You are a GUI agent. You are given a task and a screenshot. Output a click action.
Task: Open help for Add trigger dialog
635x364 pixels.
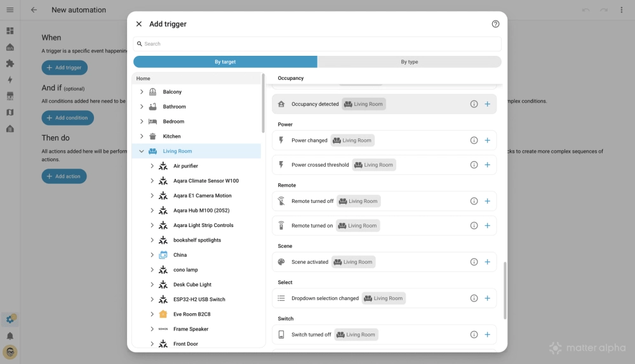[495, 24]
